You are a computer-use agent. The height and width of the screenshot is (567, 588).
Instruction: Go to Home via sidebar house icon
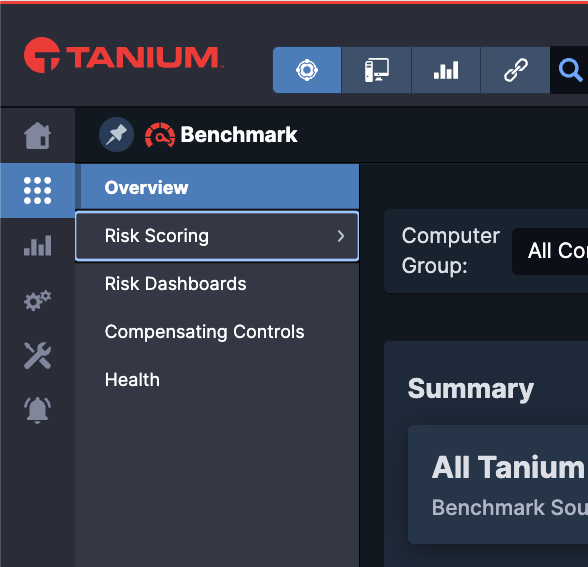tap(38, 136)
